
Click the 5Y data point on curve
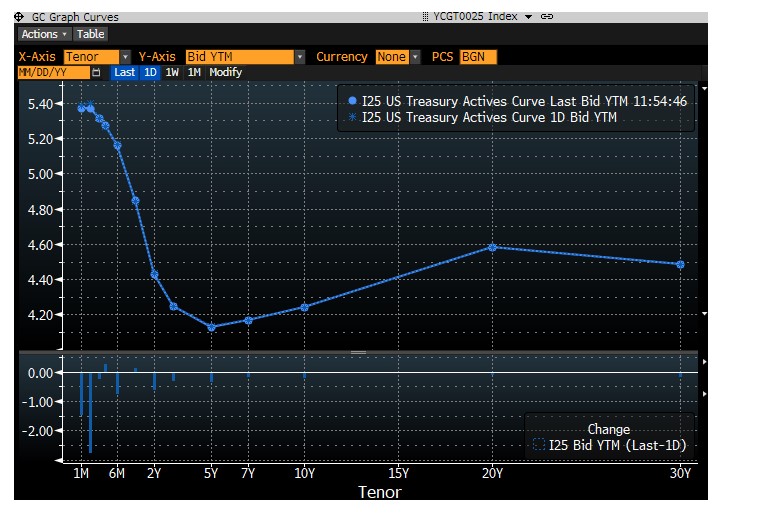pyautogui.click(x=211, y=327)
